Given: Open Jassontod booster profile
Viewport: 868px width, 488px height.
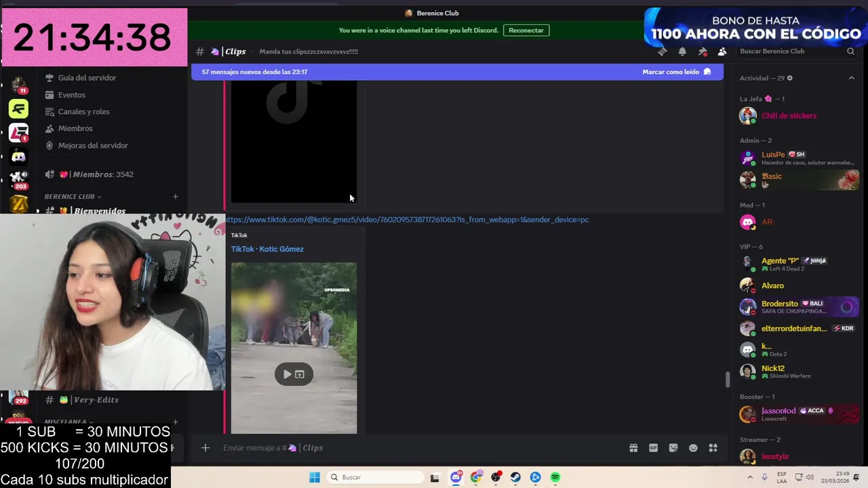Looking at the screenshot, I should click(x=799, y=414).
